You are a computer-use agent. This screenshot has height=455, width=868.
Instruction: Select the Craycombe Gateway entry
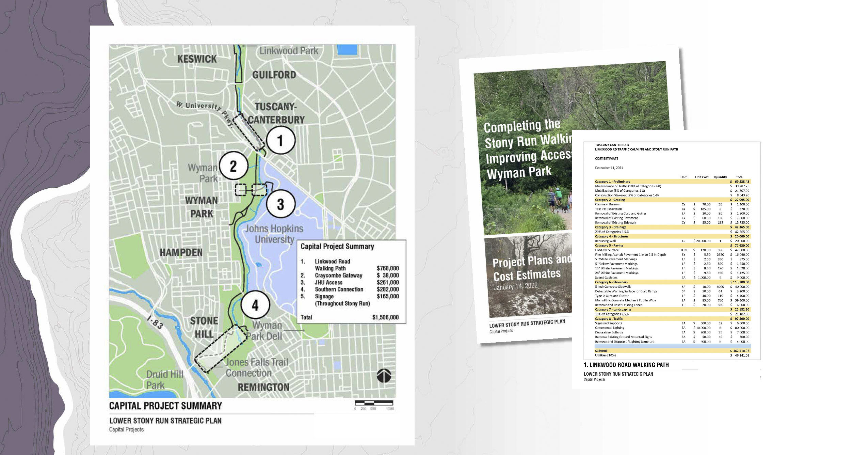pyautogui.click(x=338, y=275)
